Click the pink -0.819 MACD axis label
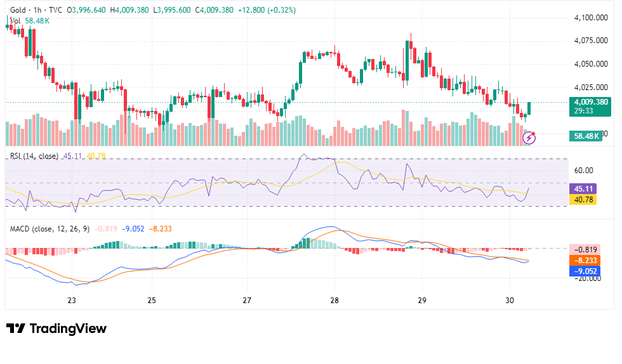The width and height of the screenshot is (622, 364). pos(585,249)
